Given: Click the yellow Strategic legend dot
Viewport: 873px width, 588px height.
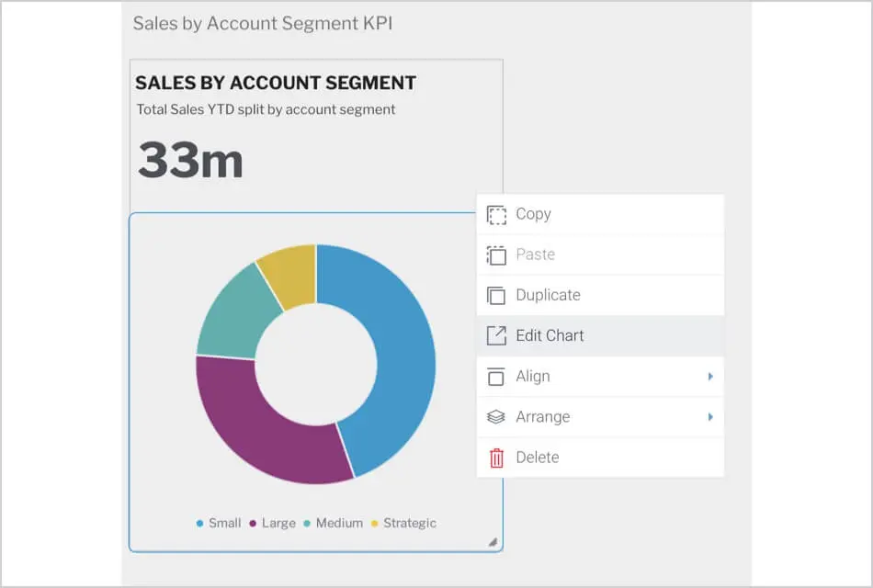Looking at the screenshot, I should coord(375,524).
